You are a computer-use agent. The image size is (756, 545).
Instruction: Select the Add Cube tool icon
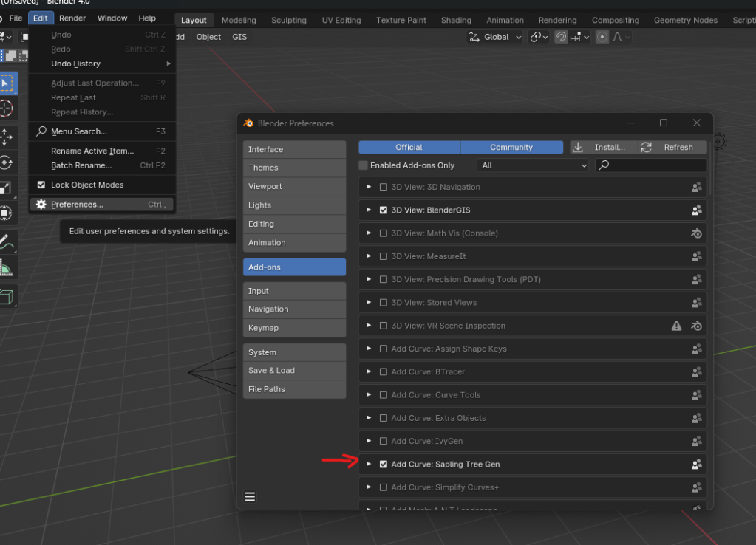click(x=6, y=297)
